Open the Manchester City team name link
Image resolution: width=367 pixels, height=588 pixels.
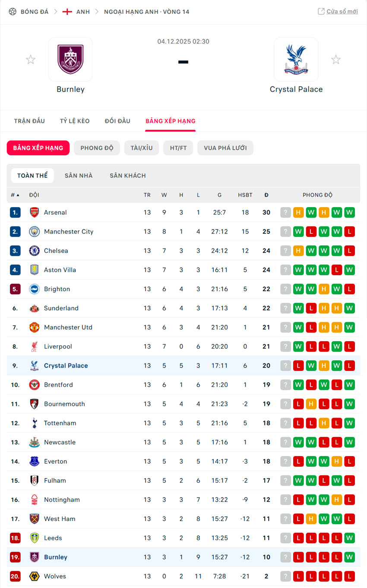69,232
